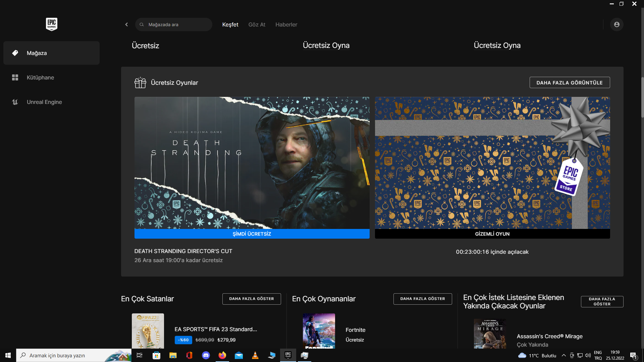
Task: Minimize the Epic Games Launcher window
Action: pos(611,4)
